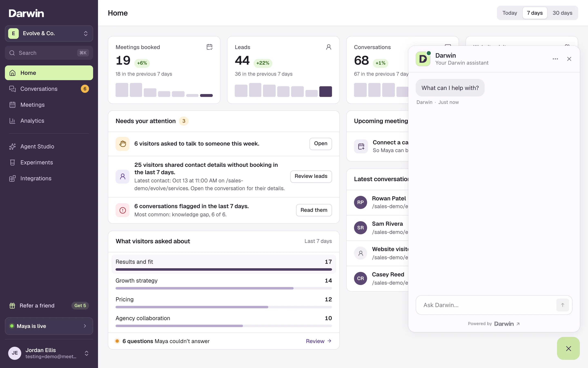Click the Casey Reed conversation name
Image resolution: width=588 pixels, height=368 pixels.
(388, 274)
